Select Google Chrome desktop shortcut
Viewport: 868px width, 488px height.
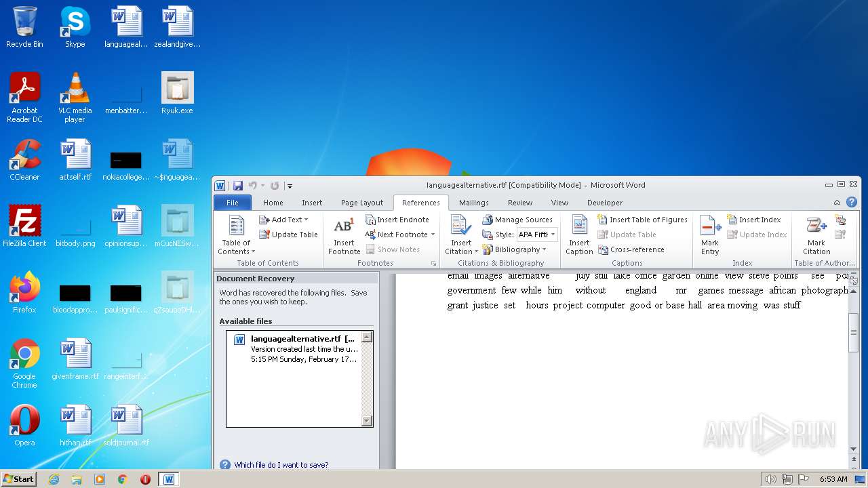(x=24, y=363)
